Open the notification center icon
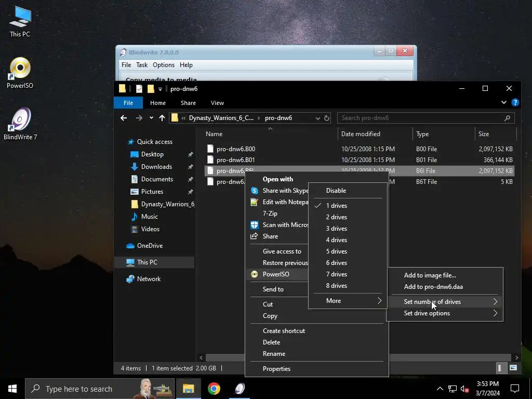 click(515, 389)
